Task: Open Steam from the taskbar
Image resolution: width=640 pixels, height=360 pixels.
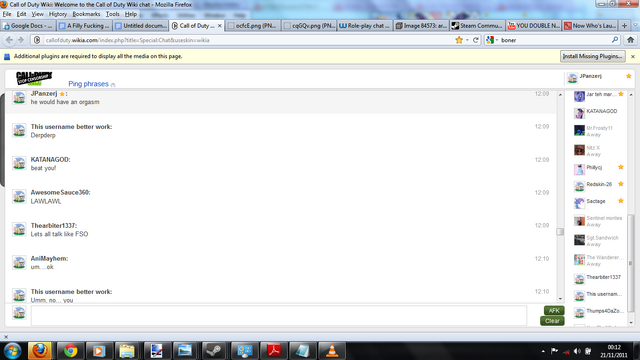Action: (214, 351)
